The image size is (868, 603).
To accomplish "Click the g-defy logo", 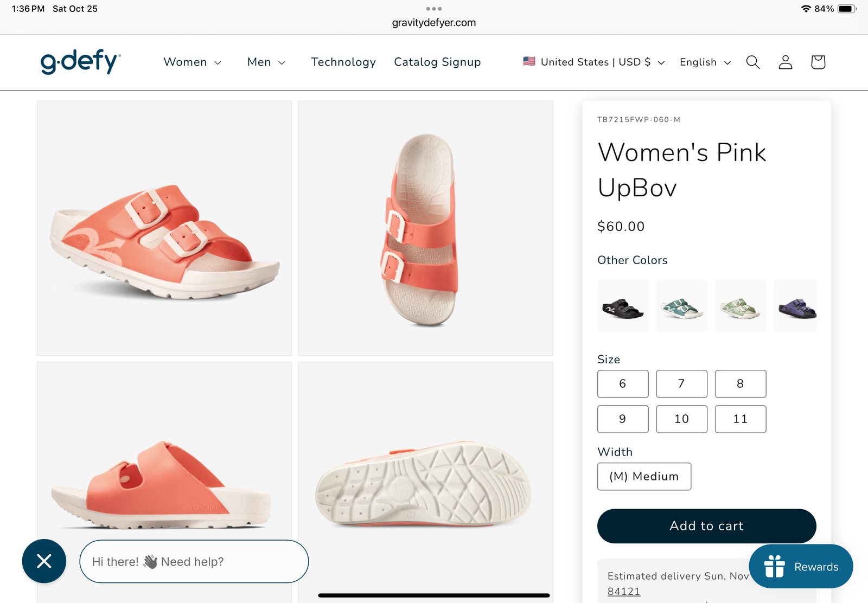I will coord(81,62).
